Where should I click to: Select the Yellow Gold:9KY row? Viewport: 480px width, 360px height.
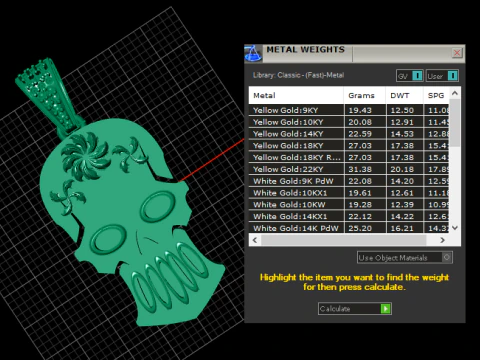(x=349, y=110)
